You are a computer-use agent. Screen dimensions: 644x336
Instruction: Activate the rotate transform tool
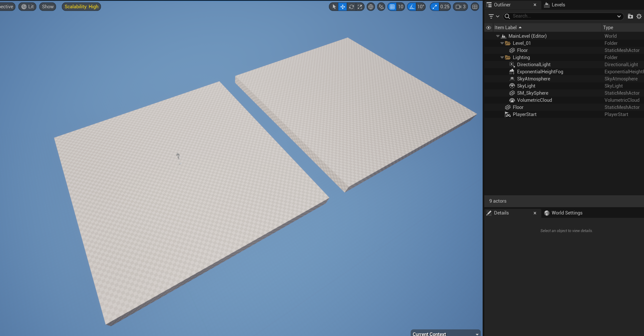pyautogui.click(x=351, y=7)
